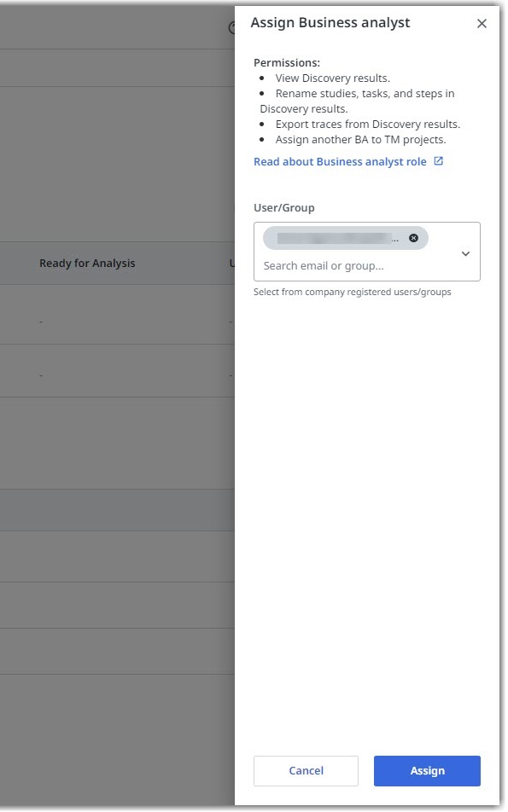Click Assign another BA to TM projects text

pyautogui.click(x=360, y=140)
